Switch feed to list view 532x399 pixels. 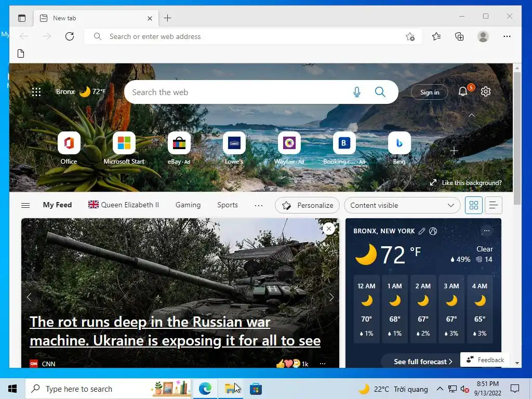click(x=494, y=205)
